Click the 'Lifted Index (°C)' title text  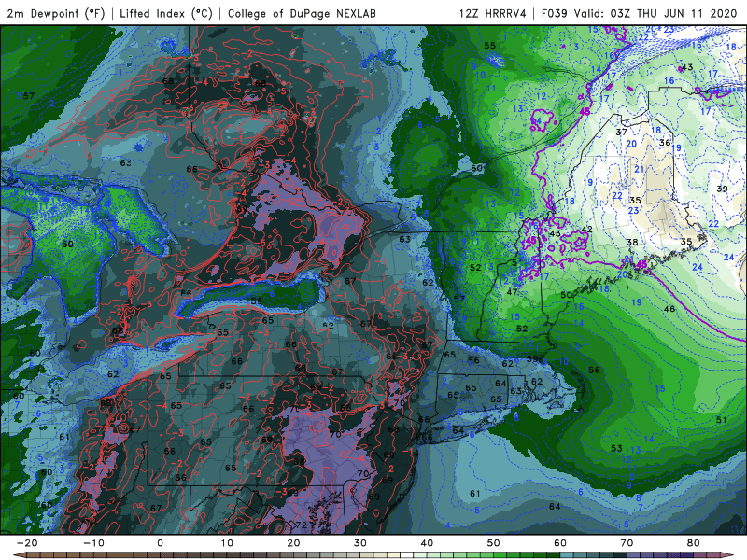tap(166, 13)
